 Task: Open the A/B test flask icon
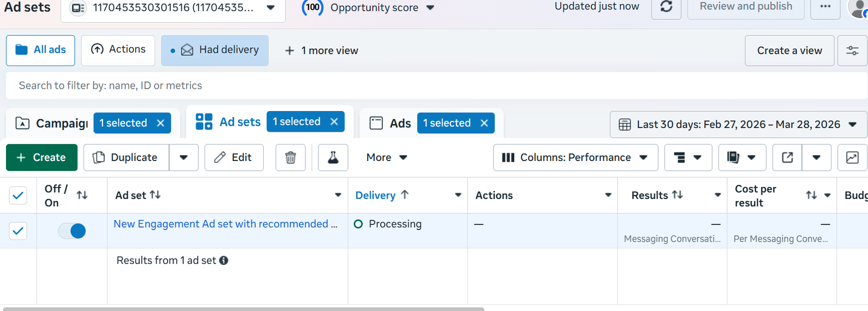tap(333, 158)
